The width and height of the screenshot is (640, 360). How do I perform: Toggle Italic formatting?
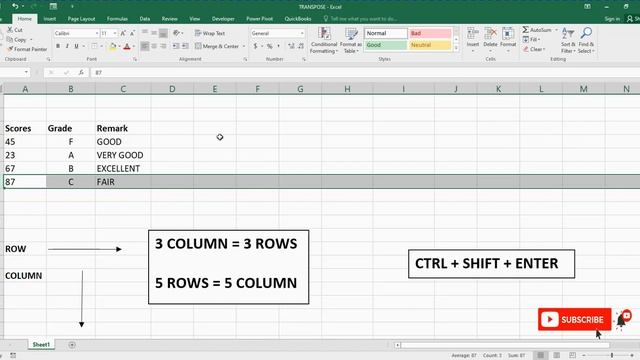(67, 46)
